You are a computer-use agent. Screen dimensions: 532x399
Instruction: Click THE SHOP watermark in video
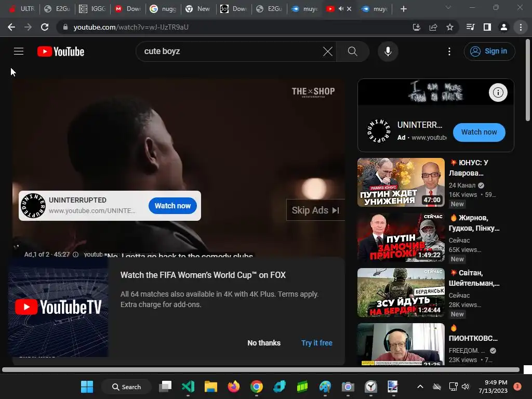[x=313, y=92]
